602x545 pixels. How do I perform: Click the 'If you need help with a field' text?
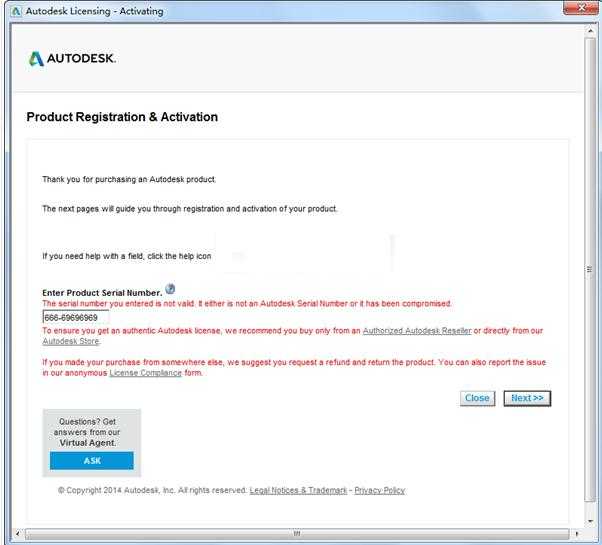[x=127, y=256]
